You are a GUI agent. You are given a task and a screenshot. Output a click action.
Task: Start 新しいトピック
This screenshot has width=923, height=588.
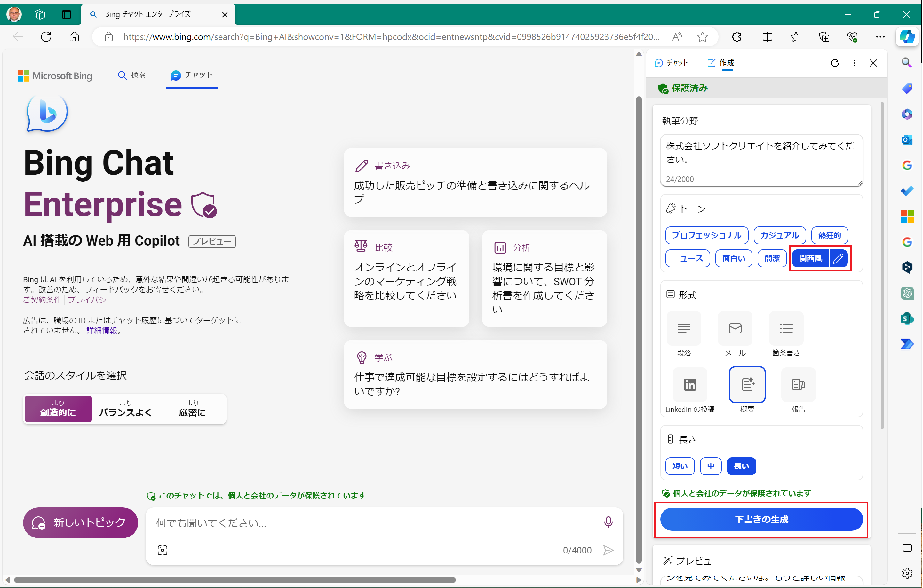point(81,522)
